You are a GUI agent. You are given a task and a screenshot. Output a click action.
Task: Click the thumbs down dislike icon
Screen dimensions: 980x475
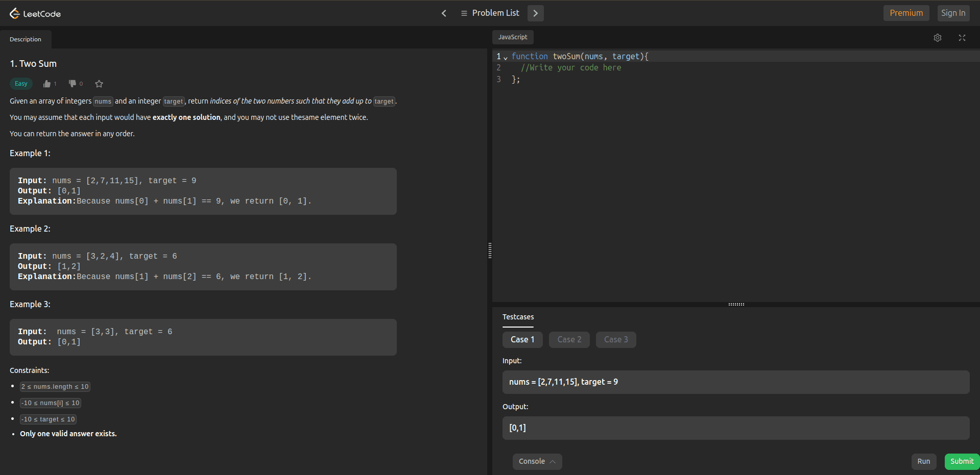click(x=73, y=84)
